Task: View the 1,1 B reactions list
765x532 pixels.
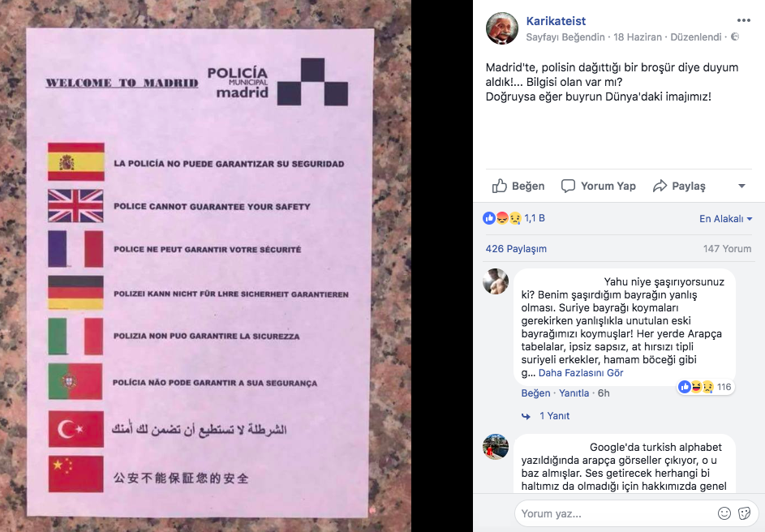Action: [x=514, y=218]
